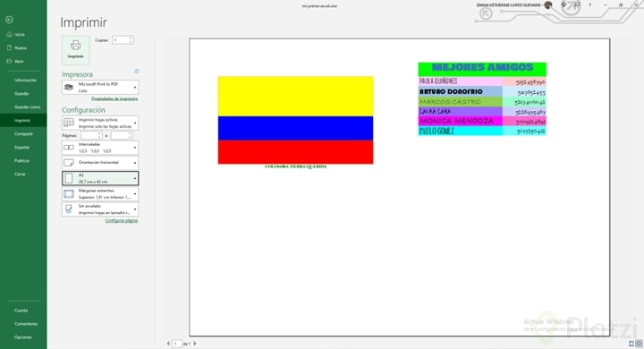Open Opciones in the sidebar

tap(23, 337)
